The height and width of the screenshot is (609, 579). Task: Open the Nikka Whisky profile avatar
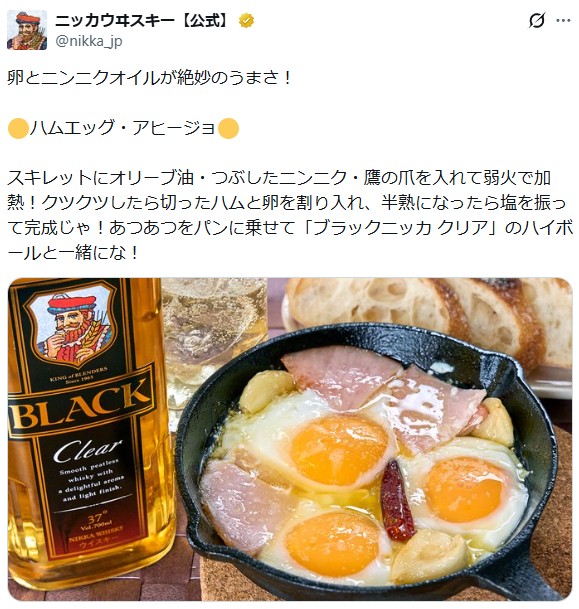click(x=27, y=30)
